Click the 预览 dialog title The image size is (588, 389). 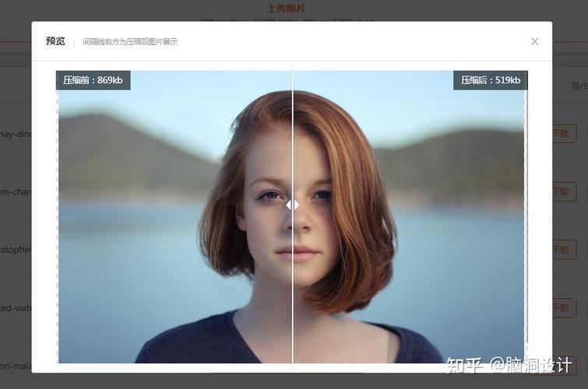coord(55,41)
